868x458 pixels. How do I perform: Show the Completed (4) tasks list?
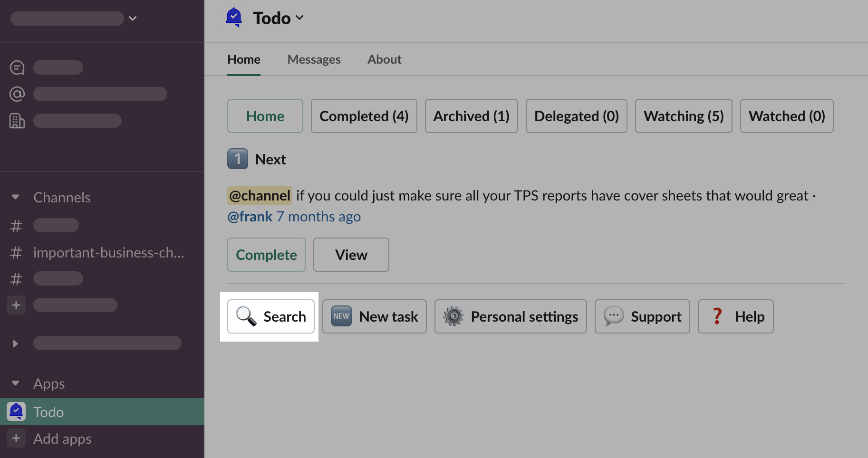364,116
